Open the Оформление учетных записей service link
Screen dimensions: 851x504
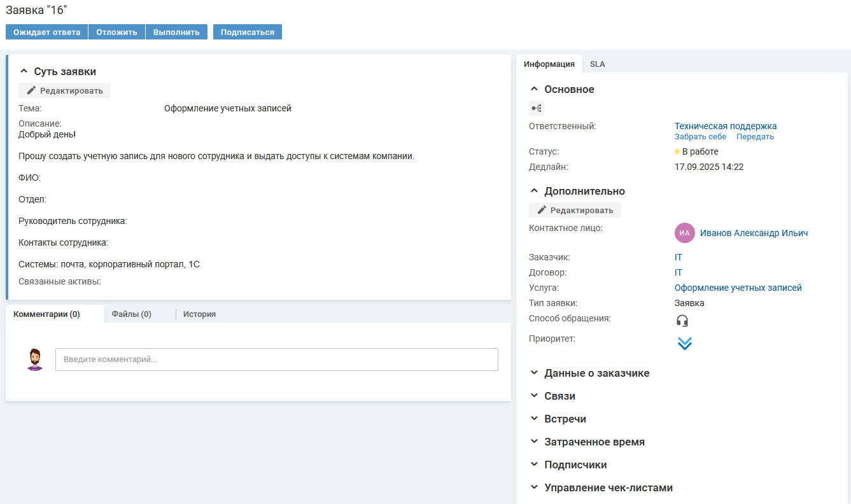(738, 288)
